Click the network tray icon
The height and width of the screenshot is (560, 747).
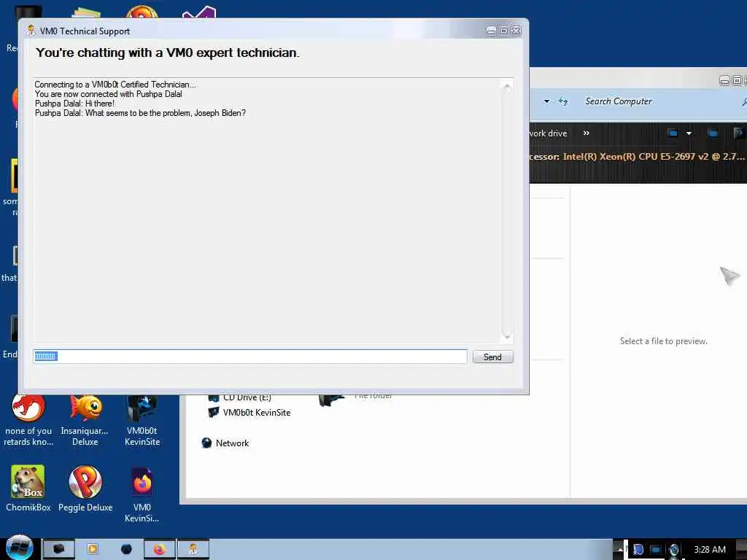coord(656,550)
